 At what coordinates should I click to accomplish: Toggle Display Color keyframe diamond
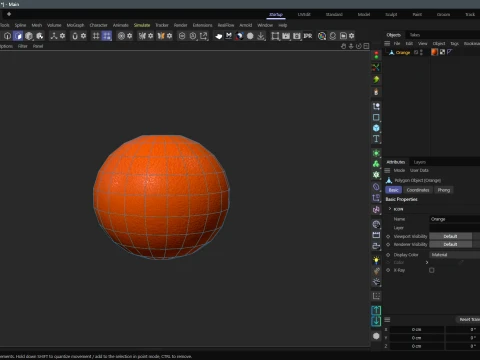[x=388, y=255]
